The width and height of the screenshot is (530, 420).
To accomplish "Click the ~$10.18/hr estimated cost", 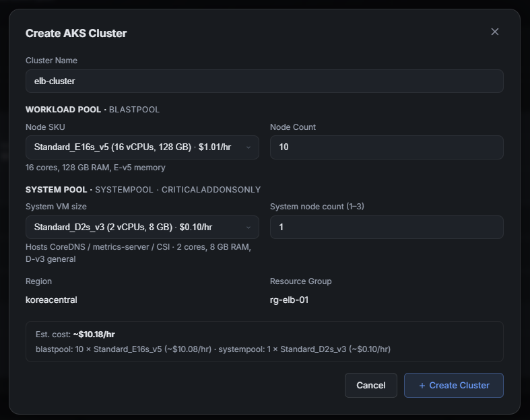I will pyautogui.click(x=94, y=335).
